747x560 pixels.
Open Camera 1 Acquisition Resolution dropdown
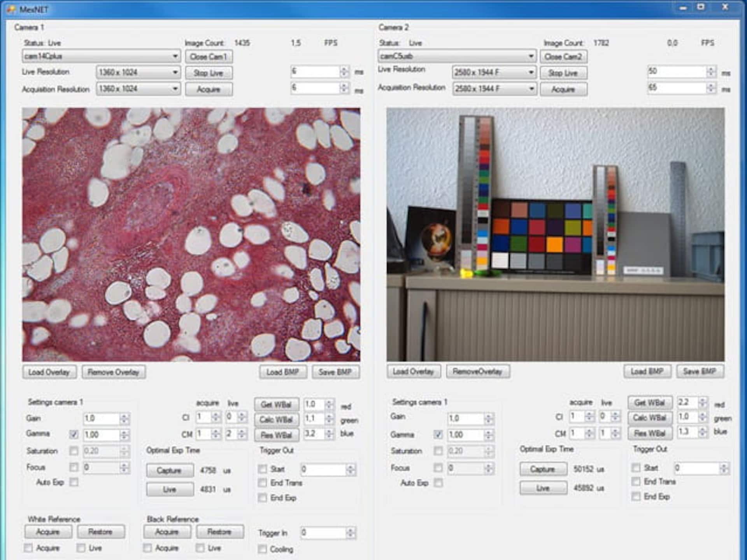coord(138,89)
